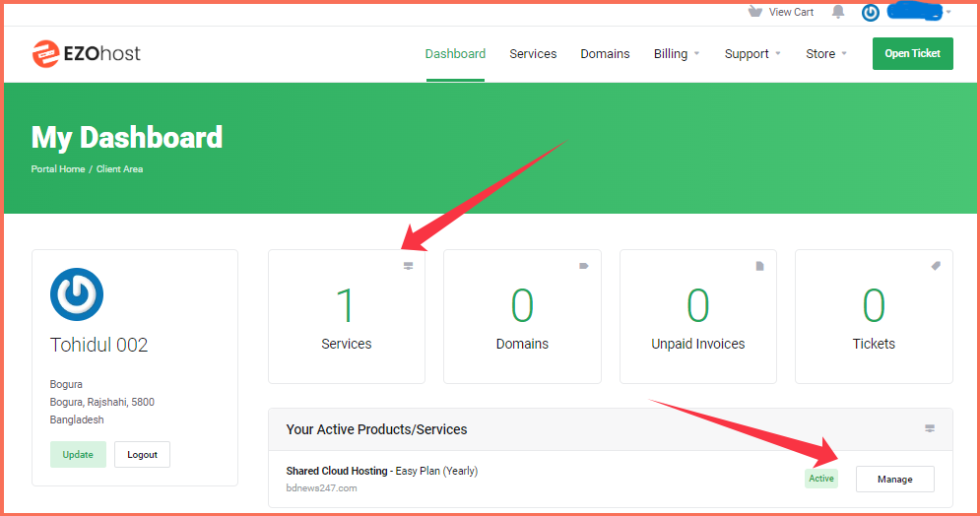The image size is (980, 516).
Task: Select the Dashboard nav item
Action: tap(455, 54)
